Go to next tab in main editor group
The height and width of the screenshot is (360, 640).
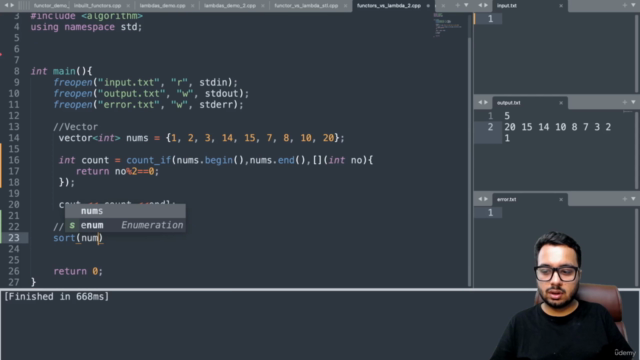[x=12, y=5]
